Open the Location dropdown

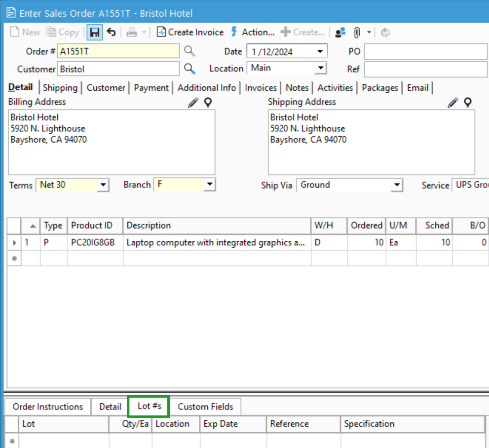click(321, 68)
